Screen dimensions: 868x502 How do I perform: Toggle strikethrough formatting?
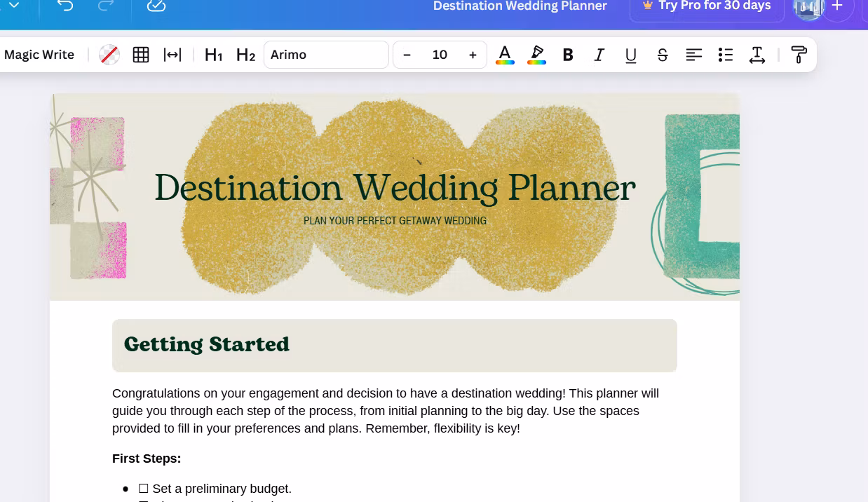[x=663, y=55]
